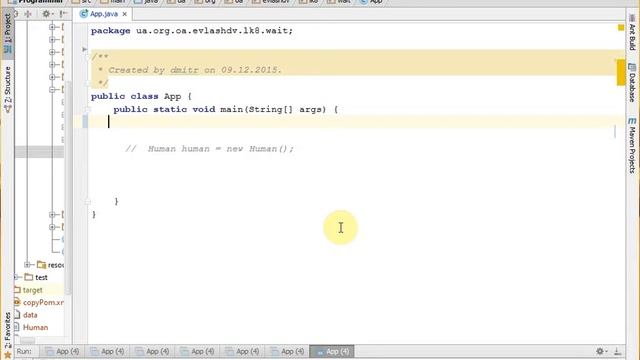Select the highlighted active App (4) run tab
The width and height of the screenshot is (640, 360).
(x=332, y=351)
